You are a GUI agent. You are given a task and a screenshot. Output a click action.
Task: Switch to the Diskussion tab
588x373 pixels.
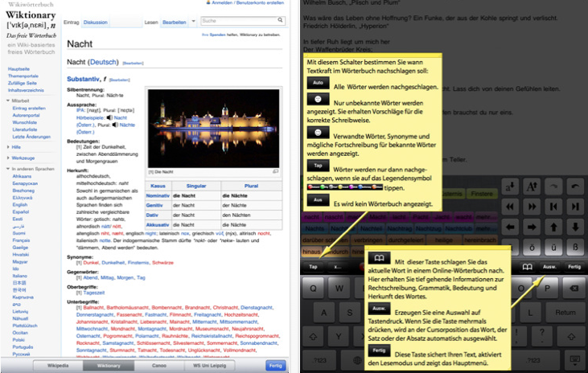point(96,21)
